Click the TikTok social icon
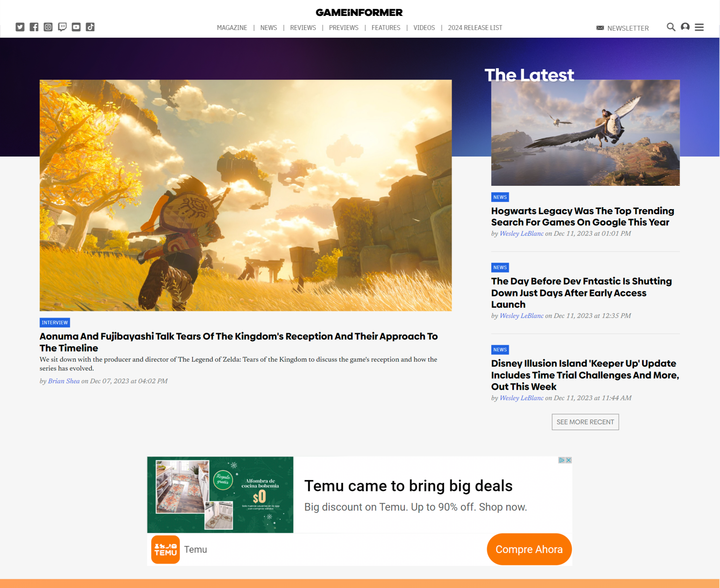This screenshot has width=720, height=588. click(x=90, y=27)
